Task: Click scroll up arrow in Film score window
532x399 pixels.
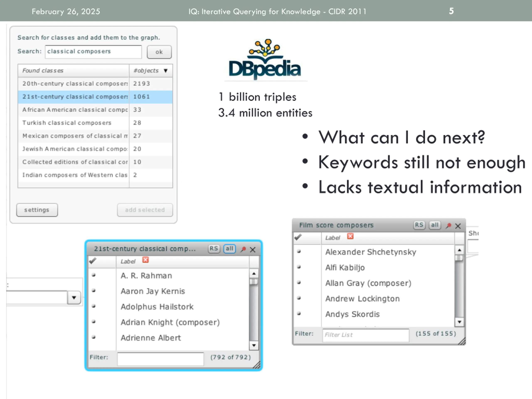Action: [x=459, y=250]
